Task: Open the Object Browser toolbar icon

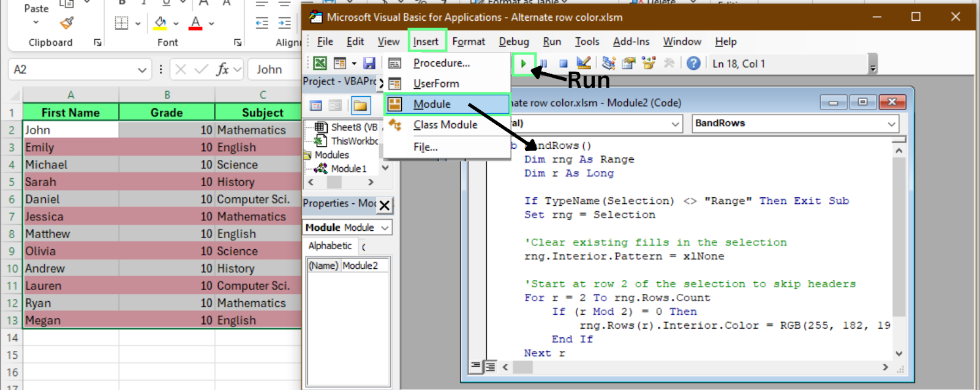Action: [649, 63]
